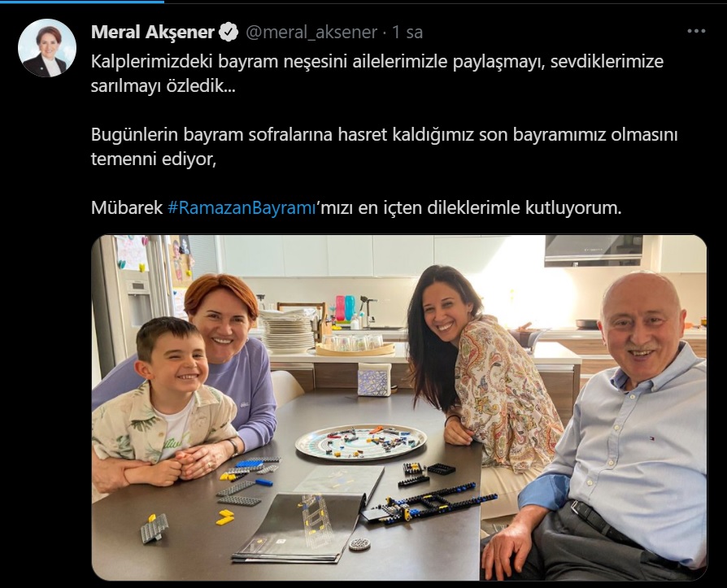Click the #RamazanBayramı hashtag link

point(242,207)
